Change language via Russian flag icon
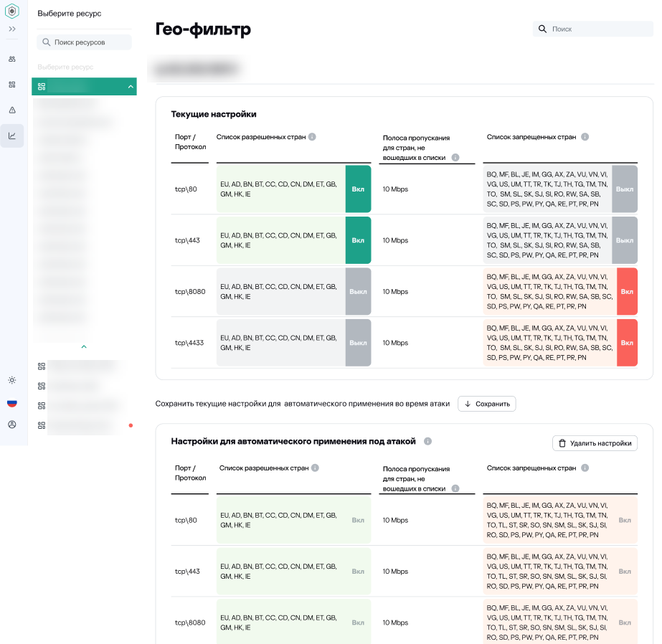This screenshot has width=662, height=644. (x=12, y=403)
